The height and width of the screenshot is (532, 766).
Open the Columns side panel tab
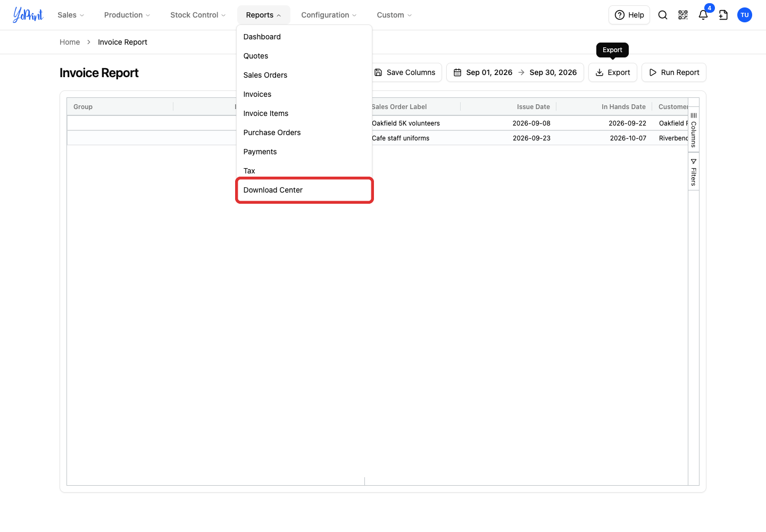click(x=694, y=130)
